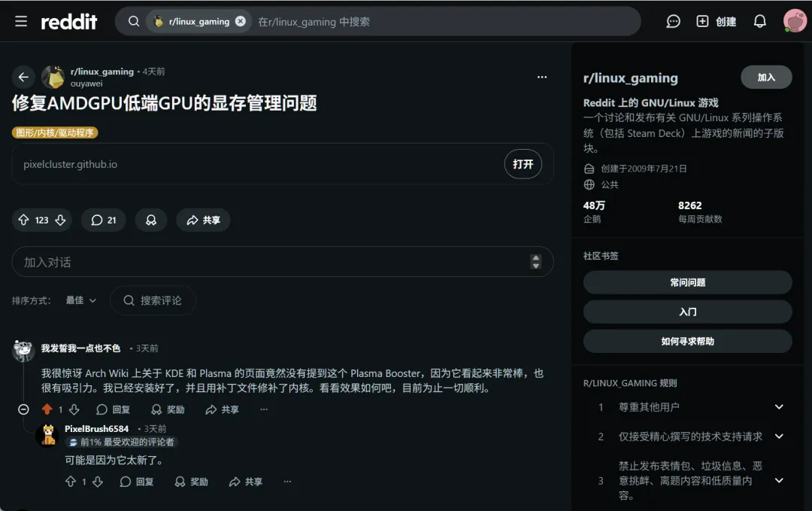This screenshot has height=511, width=812.
Task: Click the 加入对话 comment input box
Action: tap(283, 262)
